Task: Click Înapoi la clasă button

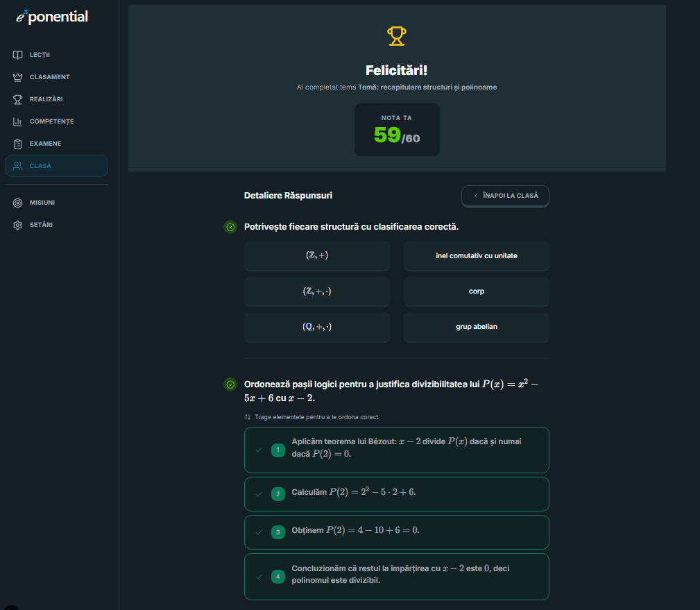Action: click(505, 196)
